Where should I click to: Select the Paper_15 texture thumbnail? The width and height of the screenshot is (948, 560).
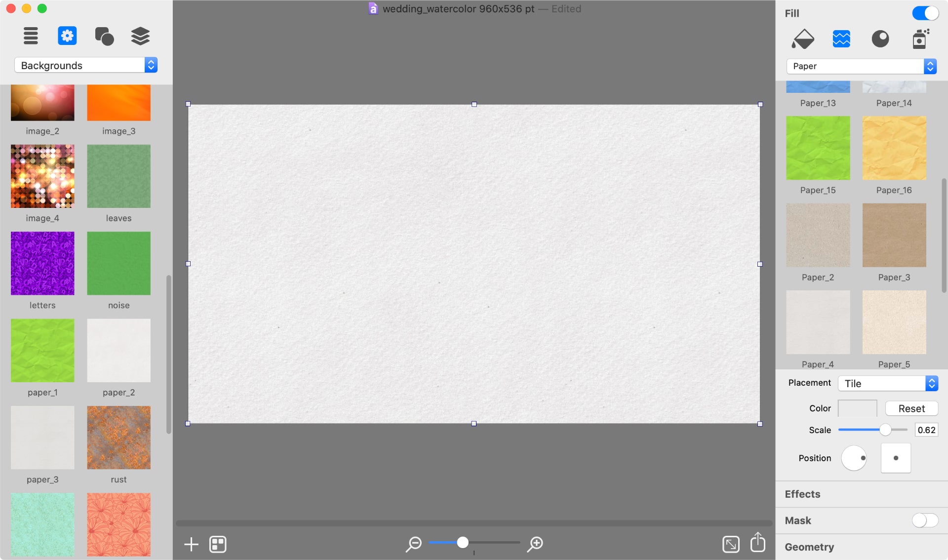click(818, 148)
